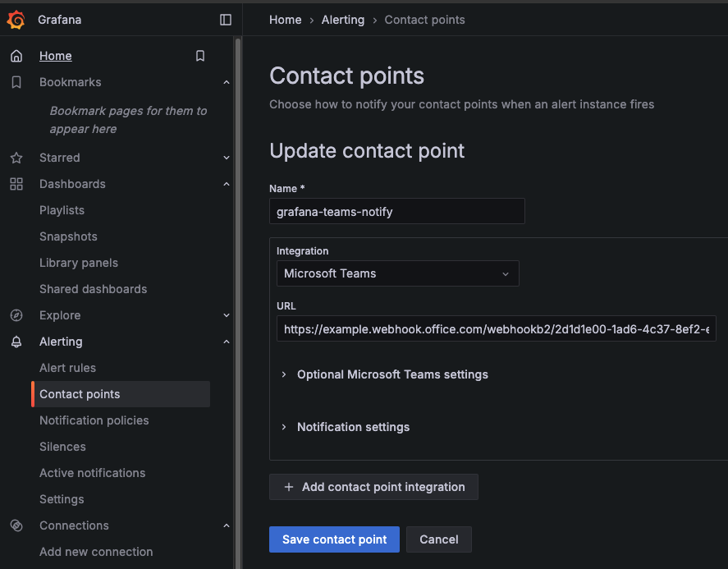Go to Playlists
This screenshot has width=728, height=569.
(62, 210)
